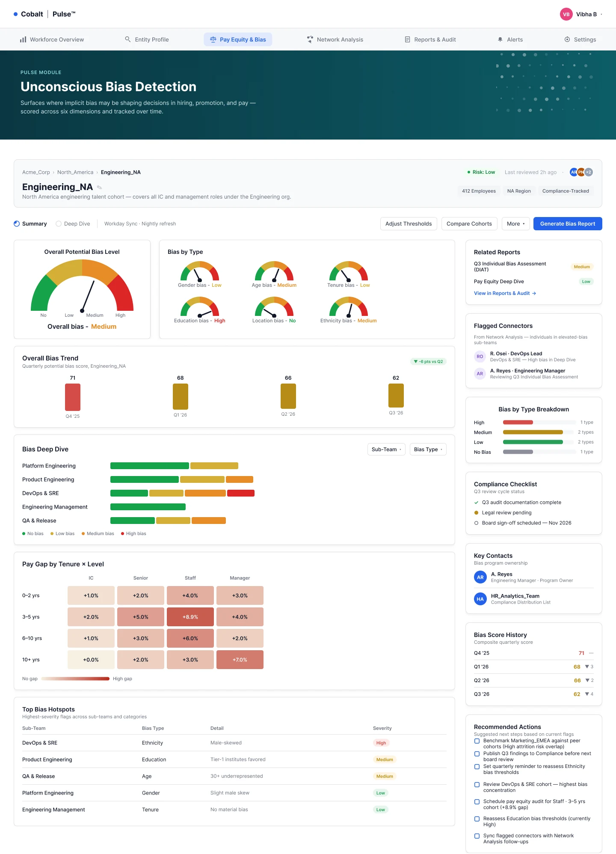Check Set quarterly reminder for Ethnicity thresholds
This screenshot has height=854, width=616.
[x=477, y=767]
